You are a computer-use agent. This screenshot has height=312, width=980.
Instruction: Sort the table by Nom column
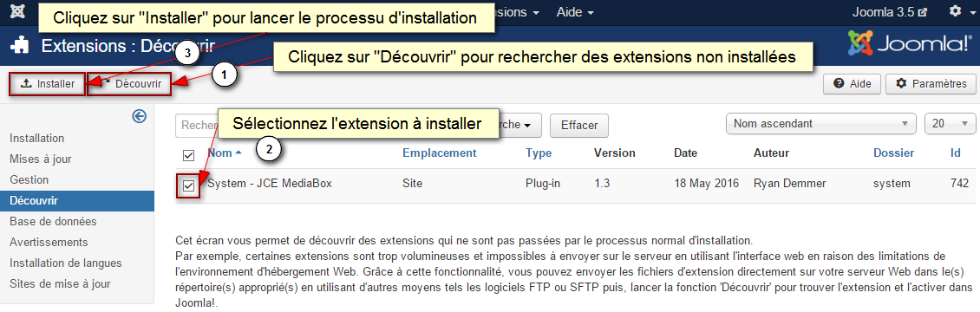tap(220, 153)
